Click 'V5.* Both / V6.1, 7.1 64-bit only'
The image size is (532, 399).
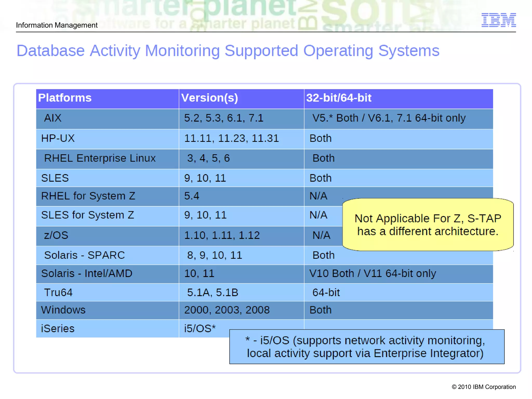click(x=389, y=118)
